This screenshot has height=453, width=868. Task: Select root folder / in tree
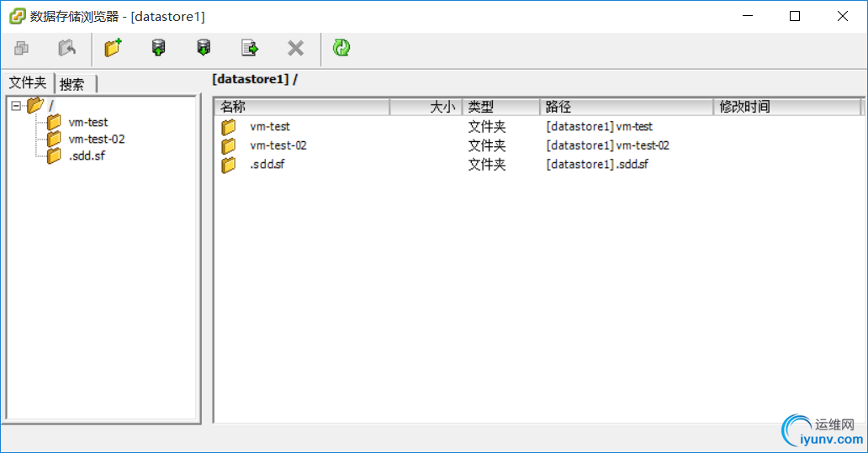(51, 105)
